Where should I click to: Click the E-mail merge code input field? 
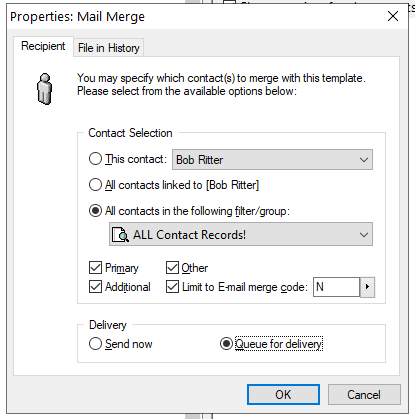(x=336, y=287)
